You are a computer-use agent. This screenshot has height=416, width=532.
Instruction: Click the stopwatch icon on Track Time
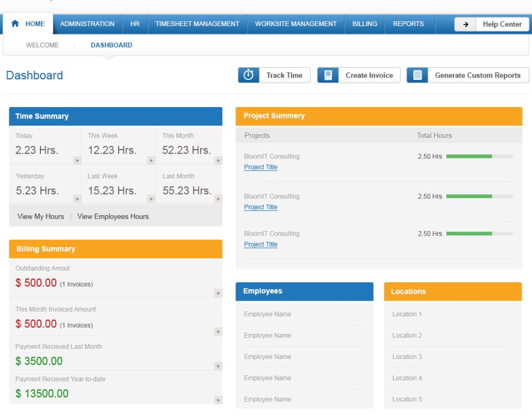tap(249, 75)
